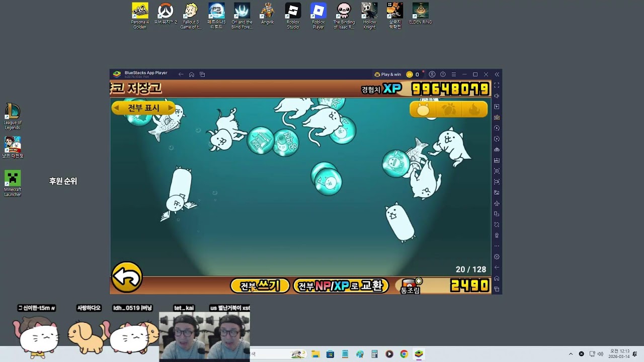Click the Play & win button
Viewport: 644px width, 362px height.
[387, 74]
